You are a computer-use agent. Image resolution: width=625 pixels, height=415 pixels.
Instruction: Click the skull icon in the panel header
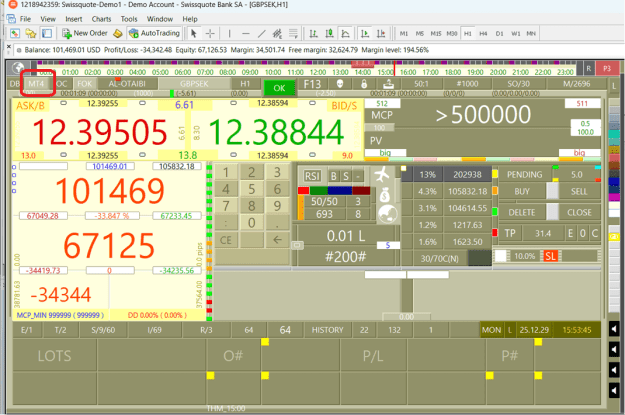(340, 84)
